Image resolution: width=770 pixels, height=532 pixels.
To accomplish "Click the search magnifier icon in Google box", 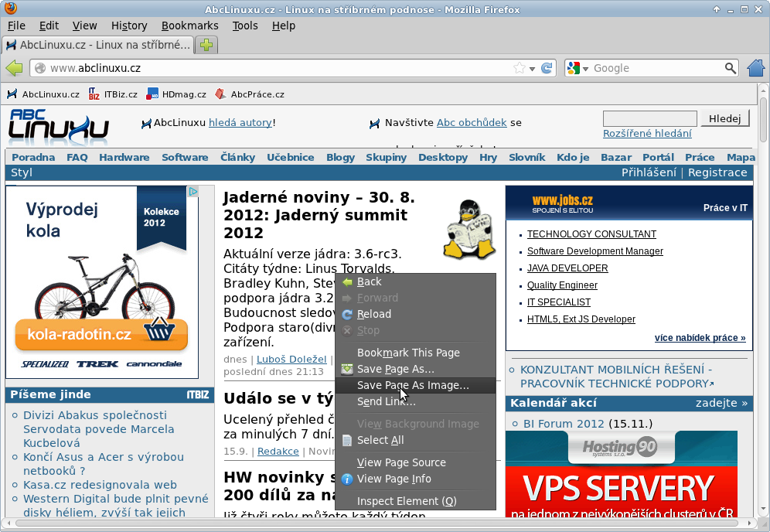I will coord(731,68).
